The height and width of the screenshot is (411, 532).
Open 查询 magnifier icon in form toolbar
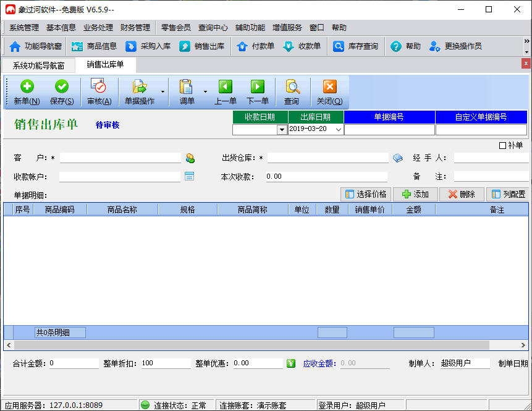click(292, 92)
